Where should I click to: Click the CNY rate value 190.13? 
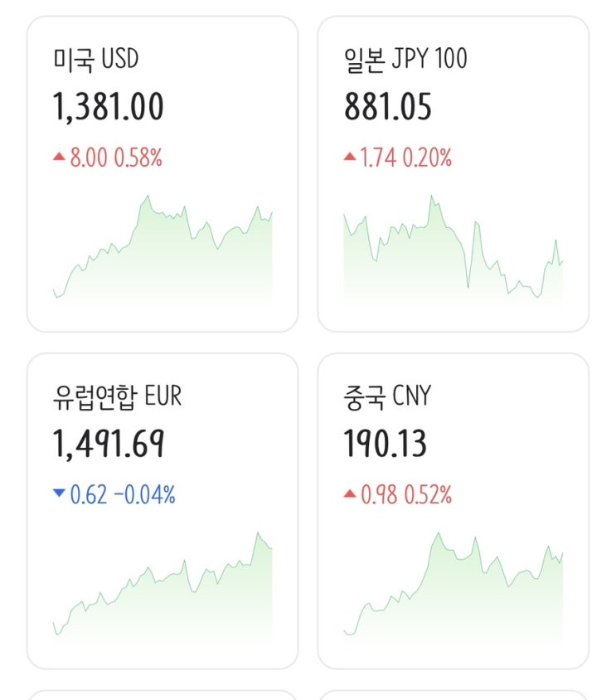point(386,445)
